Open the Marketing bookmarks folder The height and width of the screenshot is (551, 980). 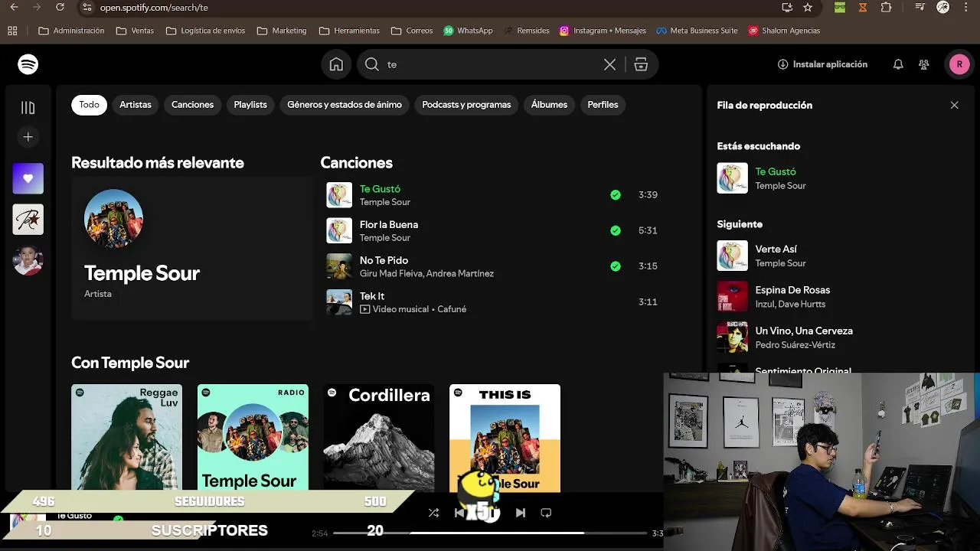pyautogui.click(x=282, y=31)
